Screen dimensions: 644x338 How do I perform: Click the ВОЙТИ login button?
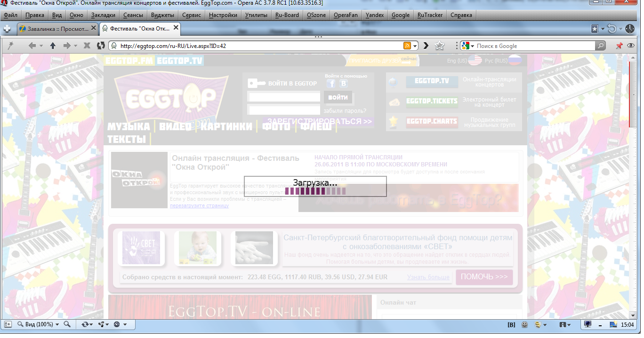click(338, 97)
